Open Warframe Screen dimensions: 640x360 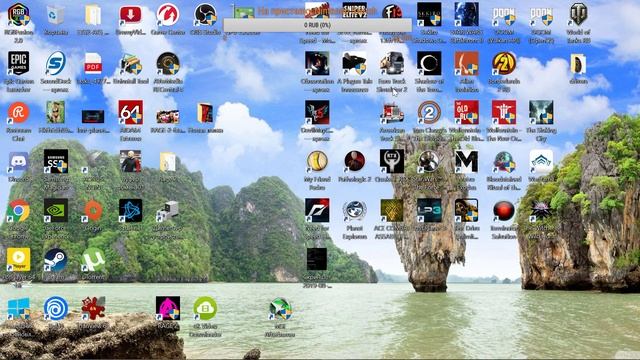541,162
